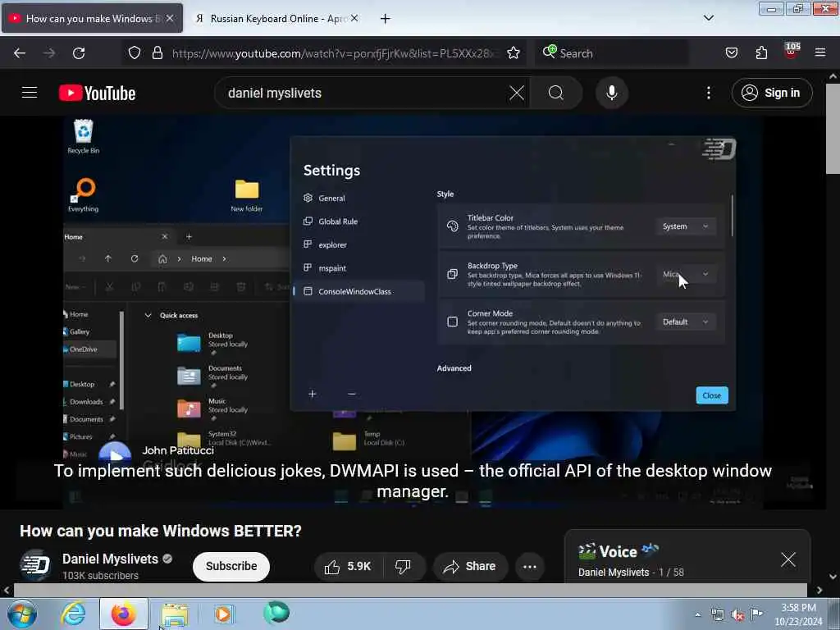The image size is (840, 630).
Task: Open the Daniel Myslivets channel avatar
Action: click(34, 565)
